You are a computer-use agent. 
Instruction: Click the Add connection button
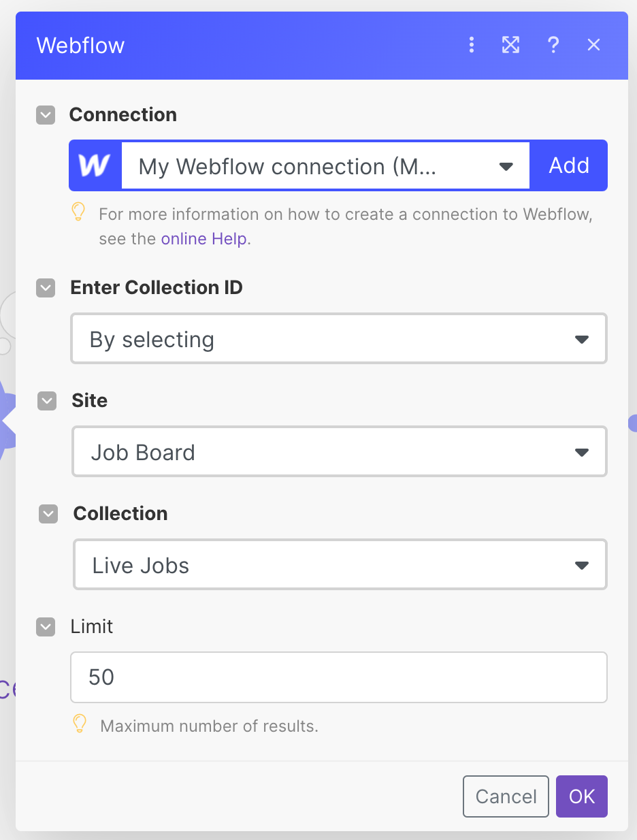[569, 165]
